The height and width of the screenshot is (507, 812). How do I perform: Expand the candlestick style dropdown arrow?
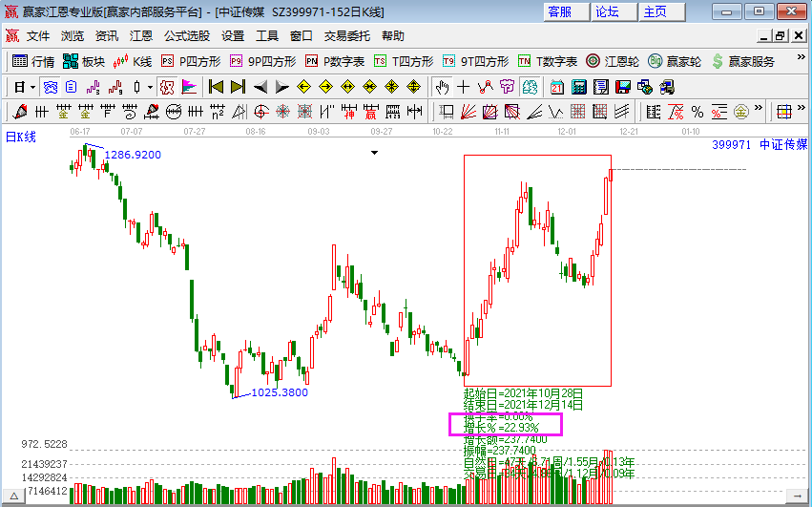click(x=150, y=88)
